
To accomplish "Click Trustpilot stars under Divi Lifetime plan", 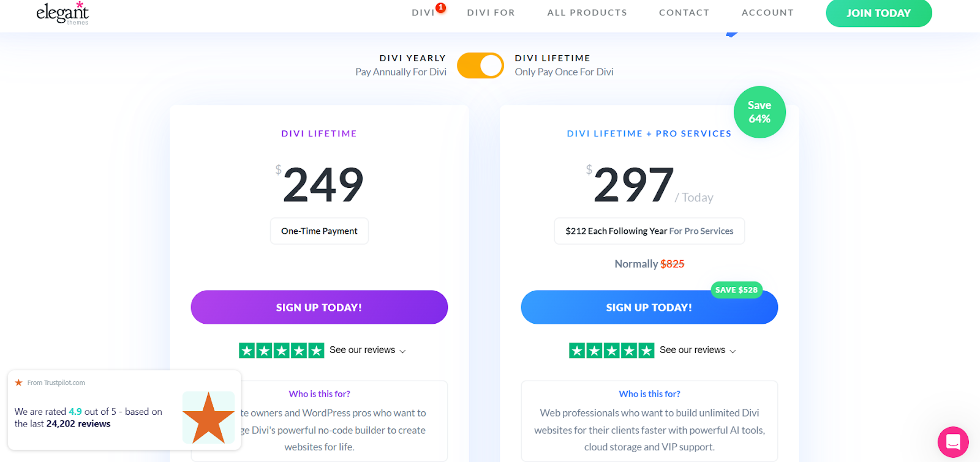I will [281, 350].
